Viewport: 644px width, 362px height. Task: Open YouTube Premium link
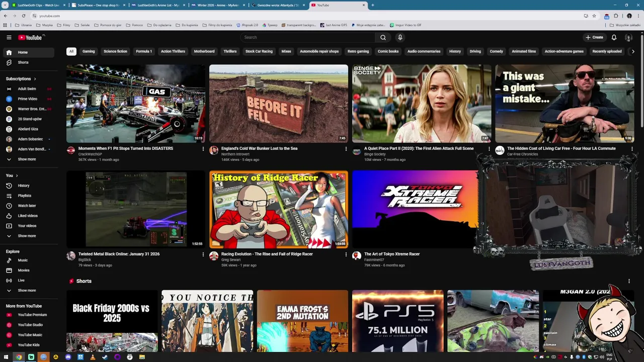point(30,315)
